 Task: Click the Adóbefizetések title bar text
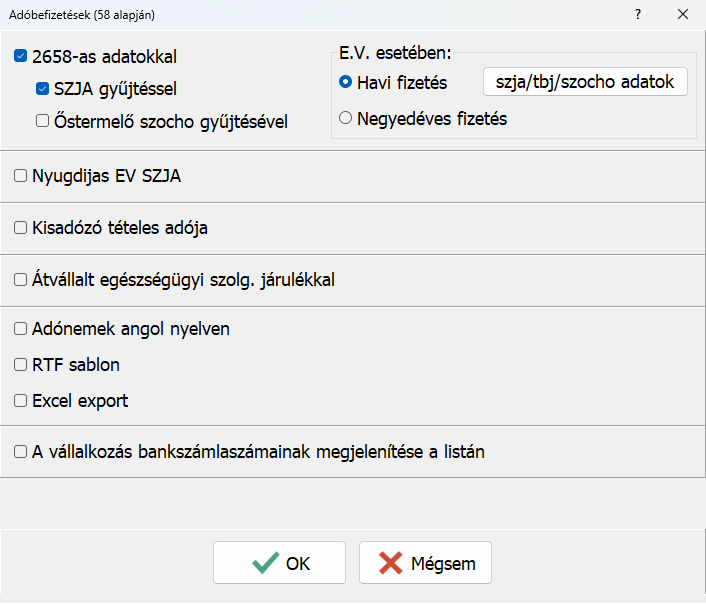pos(82,15)
